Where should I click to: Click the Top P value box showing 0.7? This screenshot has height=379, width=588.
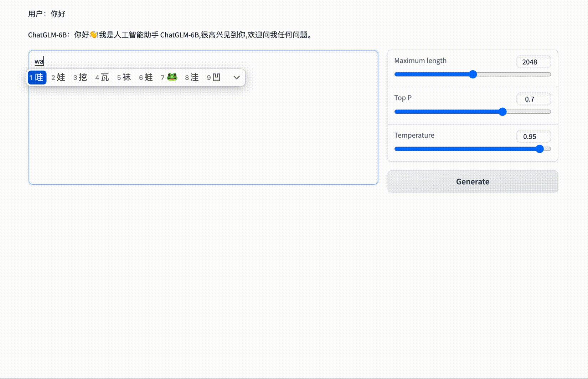click(533, 99)
